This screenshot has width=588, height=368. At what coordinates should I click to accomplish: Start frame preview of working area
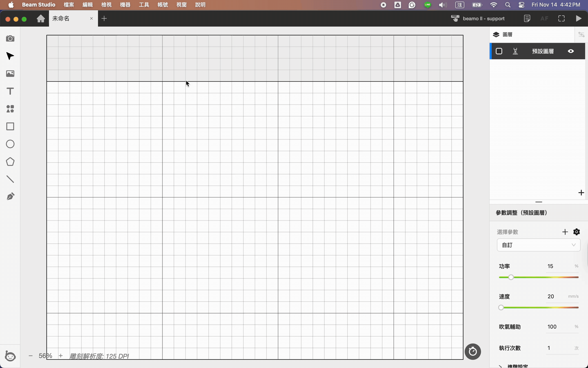click(x=561, y=18)
